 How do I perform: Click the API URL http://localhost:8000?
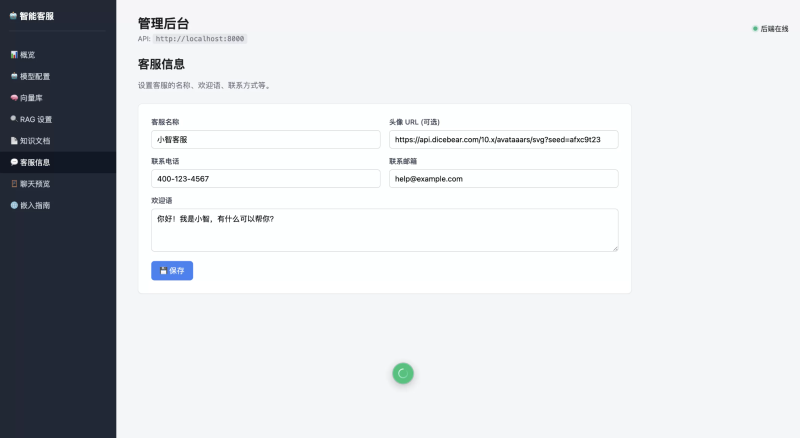pos(200,39)
